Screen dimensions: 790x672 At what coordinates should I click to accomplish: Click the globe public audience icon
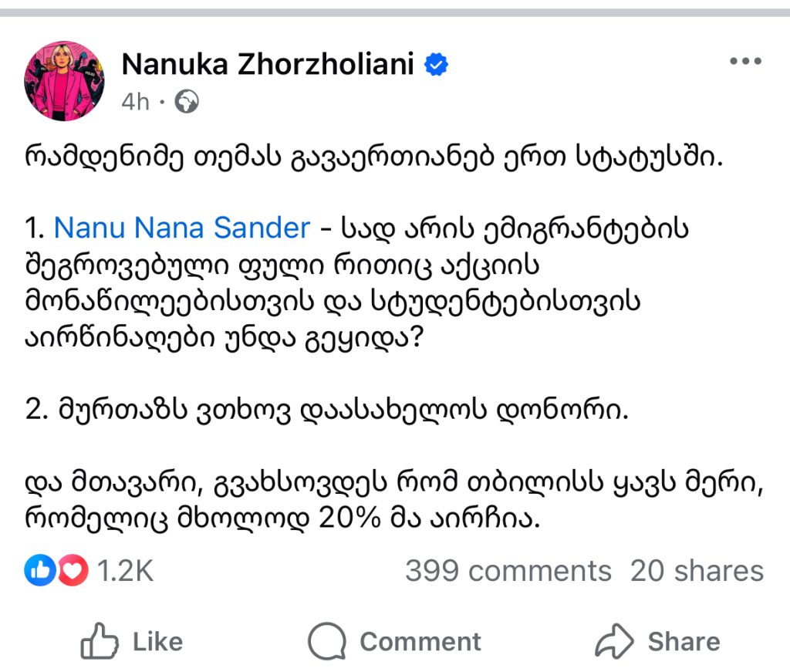tap(187, 101)
